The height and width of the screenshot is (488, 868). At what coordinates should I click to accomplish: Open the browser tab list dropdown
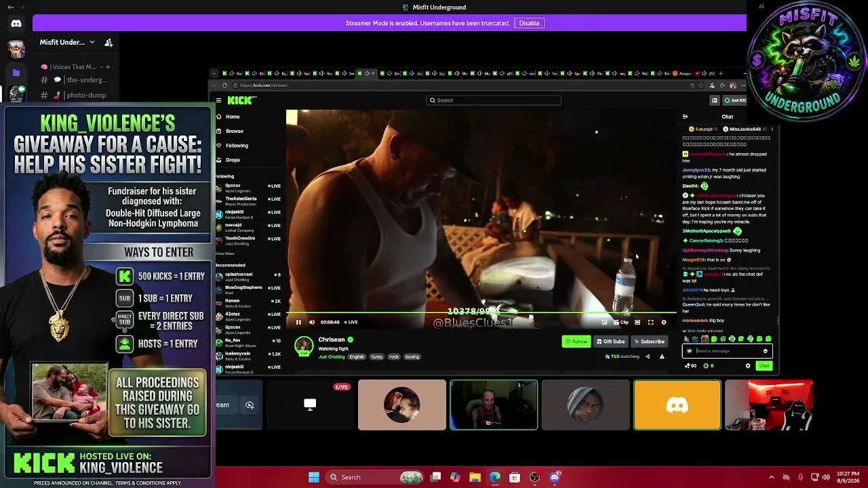tap(214, 73)
